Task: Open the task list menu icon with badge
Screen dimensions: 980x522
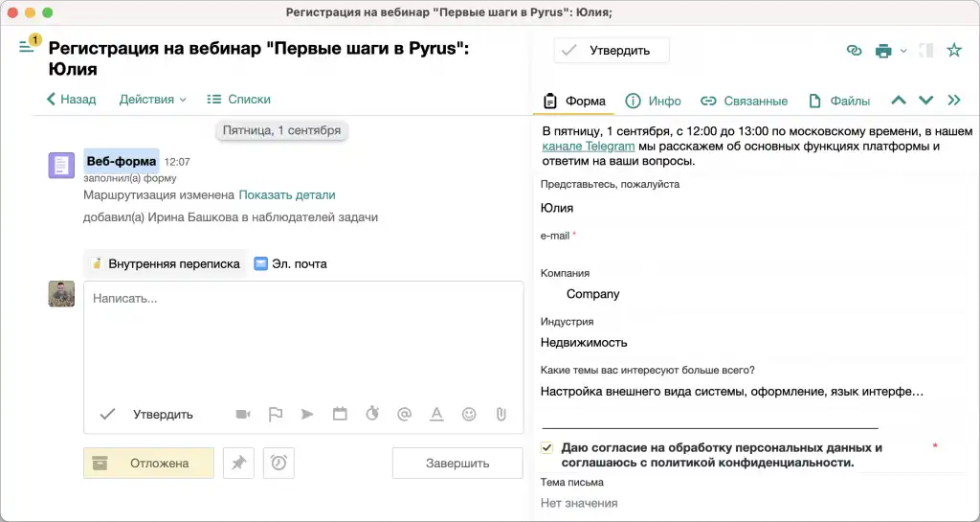Action: pyautogui.click(x=27, y=47)
